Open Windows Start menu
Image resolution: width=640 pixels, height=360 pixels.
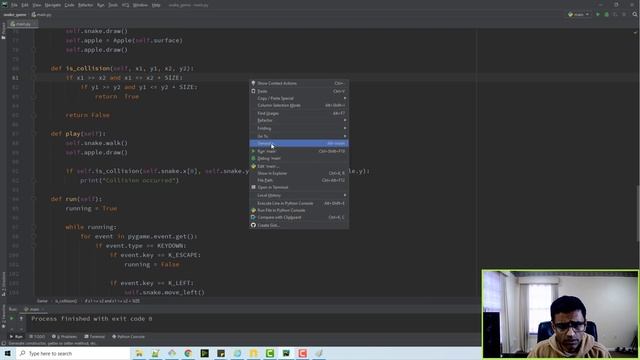coord(8,353)
